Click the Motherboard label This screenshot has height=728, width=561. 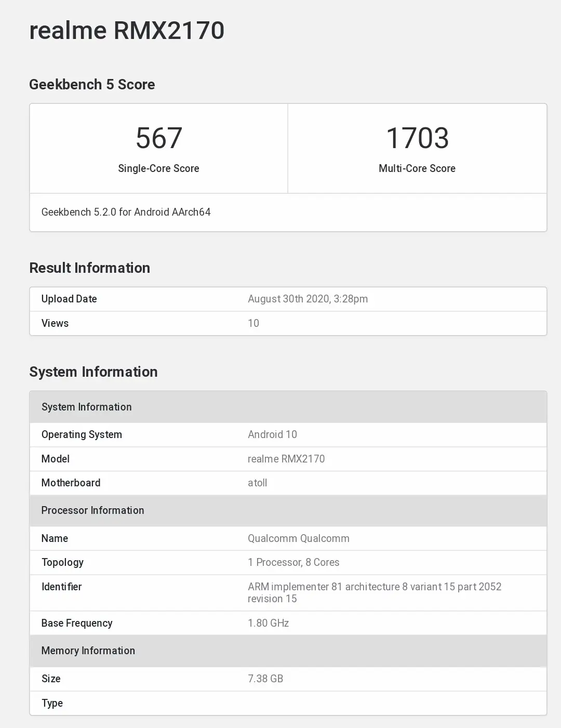[x=71, y=483]
